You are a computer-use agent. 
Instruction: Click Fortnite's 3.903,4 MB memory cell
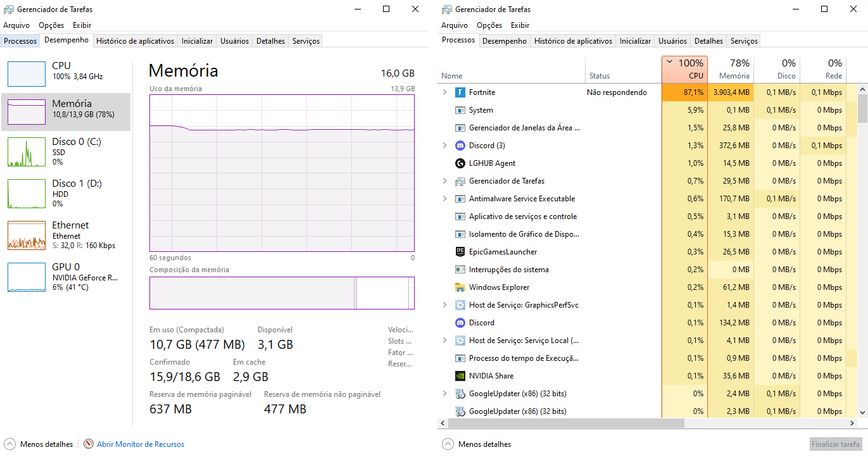731,92
